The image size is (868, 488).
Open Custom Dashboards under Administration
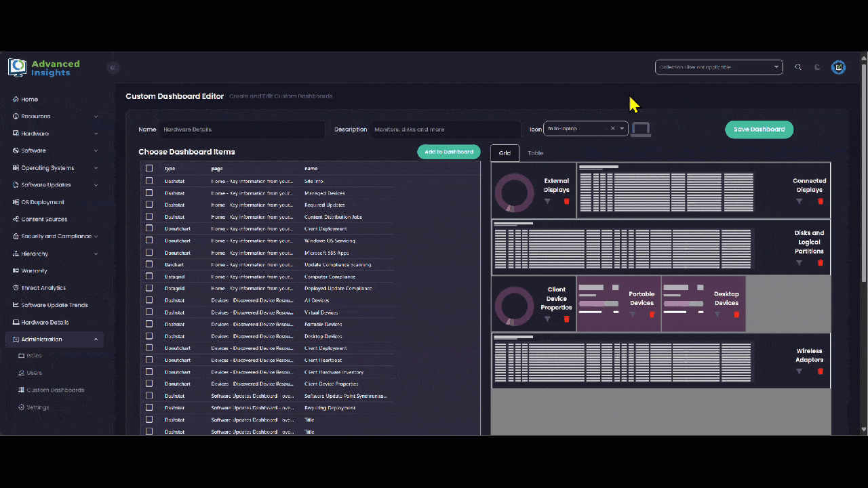[x=56, y=390]
